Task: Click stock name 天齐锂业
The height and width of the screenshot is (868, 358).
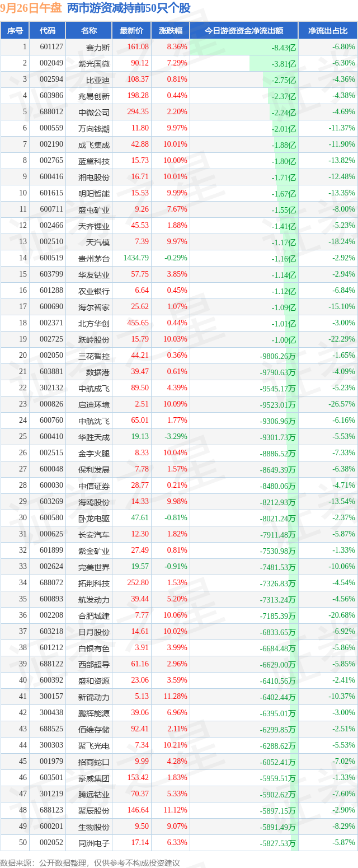Action: pyautogui.click(x=94, y=226)
